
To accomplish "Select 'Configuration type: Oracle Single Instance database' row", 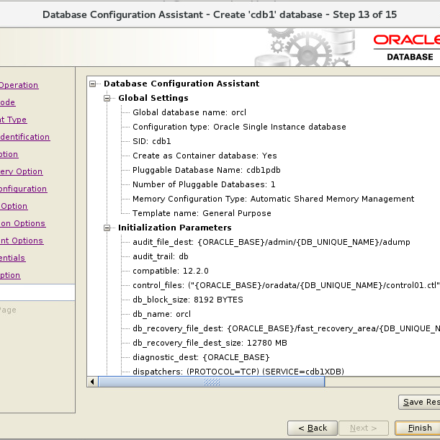I will click(x=239, y=127).
